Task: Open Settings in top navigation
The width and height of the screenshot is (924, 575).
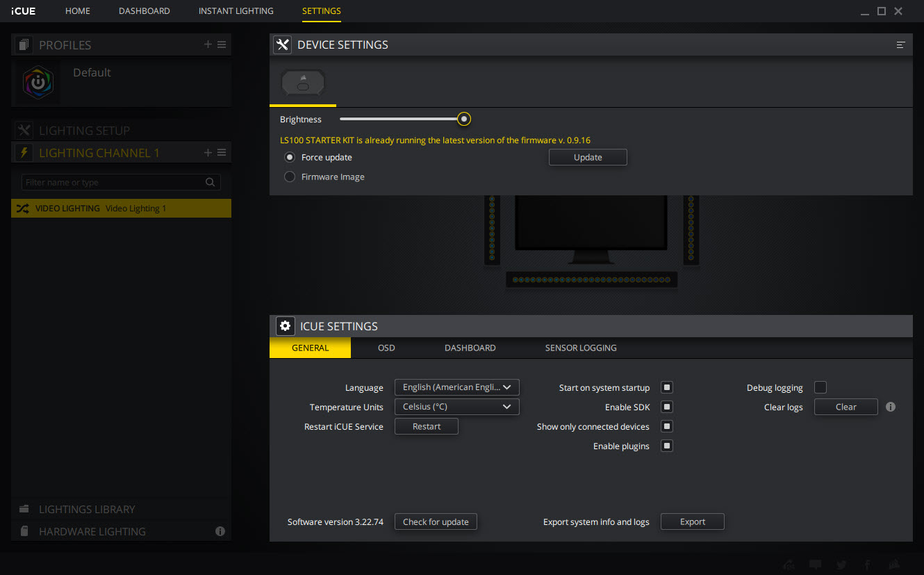Action: (322, 11)
